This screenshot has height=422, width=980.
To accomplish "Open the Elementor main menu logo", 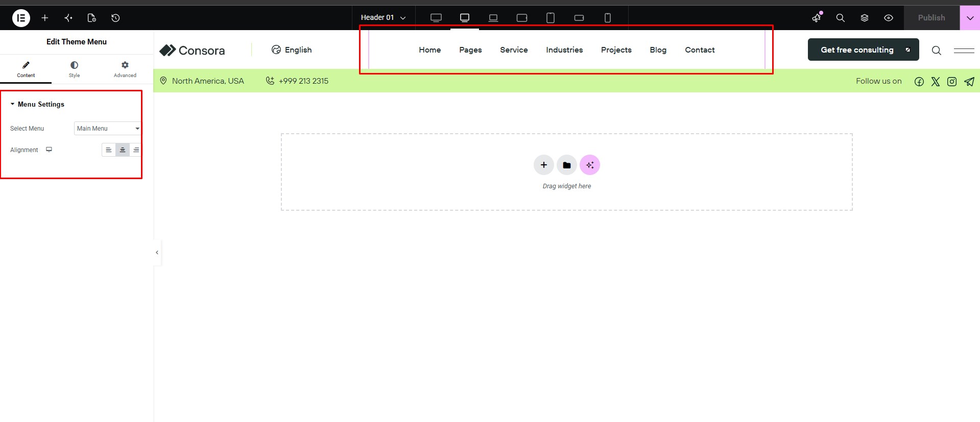I will click(21, 18).
